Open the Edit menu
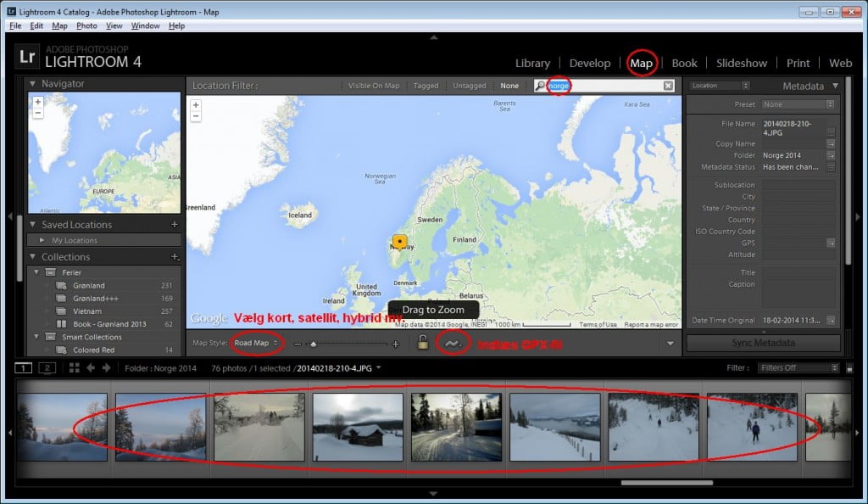 [x=36, y=25]
